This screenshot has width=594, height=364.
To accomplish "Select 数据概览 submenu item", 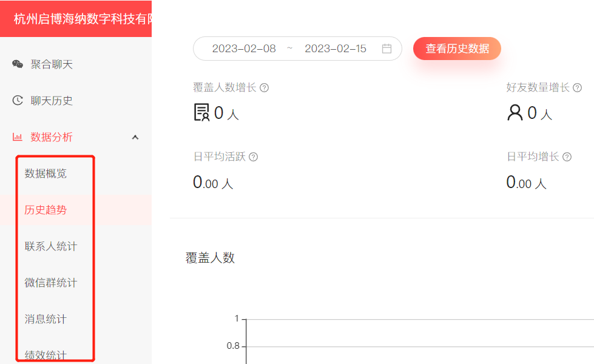I will [x=46, y=174].
